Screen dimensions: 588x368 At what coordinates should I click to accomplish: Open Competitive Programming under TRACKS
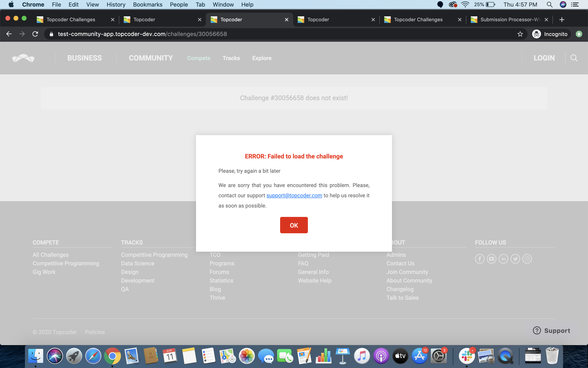(154, 255)
